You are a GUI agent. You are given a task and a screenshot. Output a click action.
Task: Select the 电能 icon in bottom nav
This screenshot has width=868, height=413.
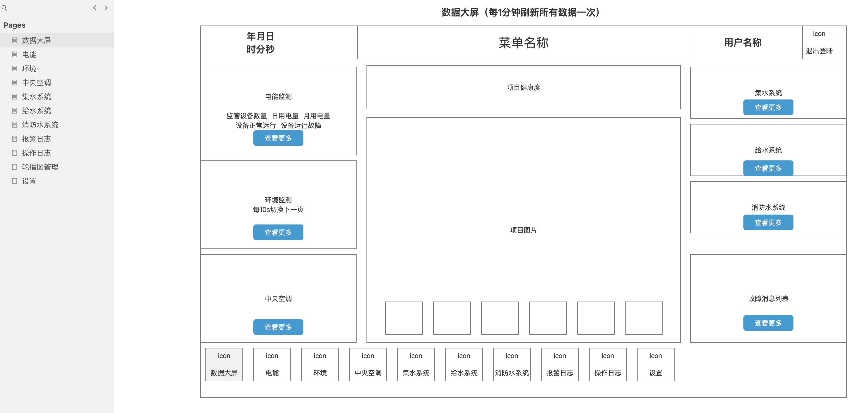[272, 365]
